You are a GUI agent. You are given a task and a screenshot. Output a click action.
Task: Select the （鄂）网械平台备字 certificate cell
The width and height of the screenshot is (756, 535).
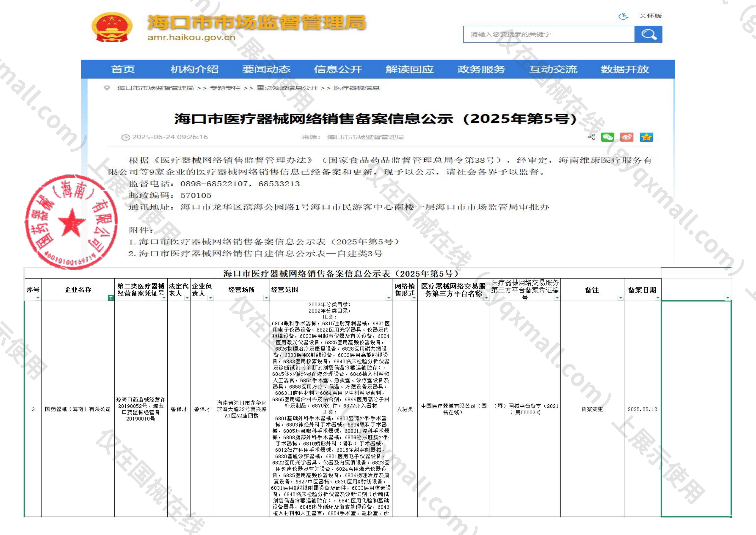pos(525,409)
